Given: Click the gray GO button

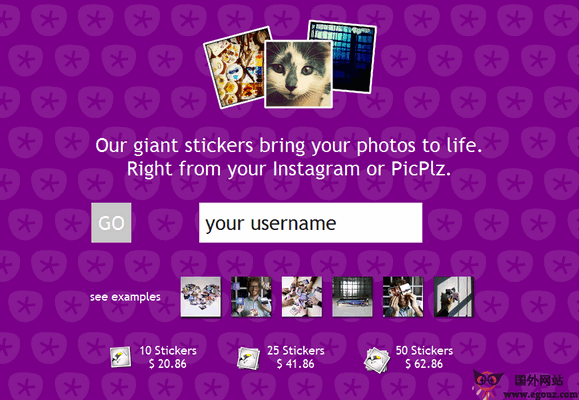Looking at the screenshot, I should pos(111,223).
